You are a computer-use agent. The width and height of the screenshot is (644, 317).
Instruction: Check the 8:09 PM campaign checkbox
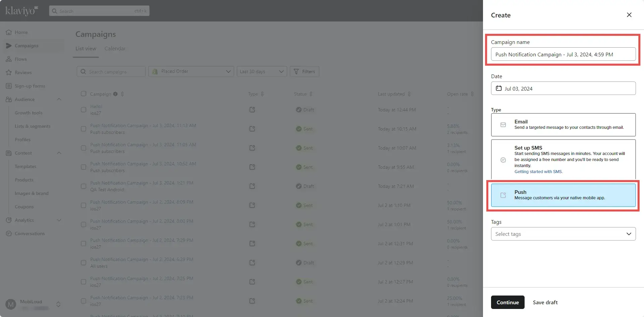84,205
